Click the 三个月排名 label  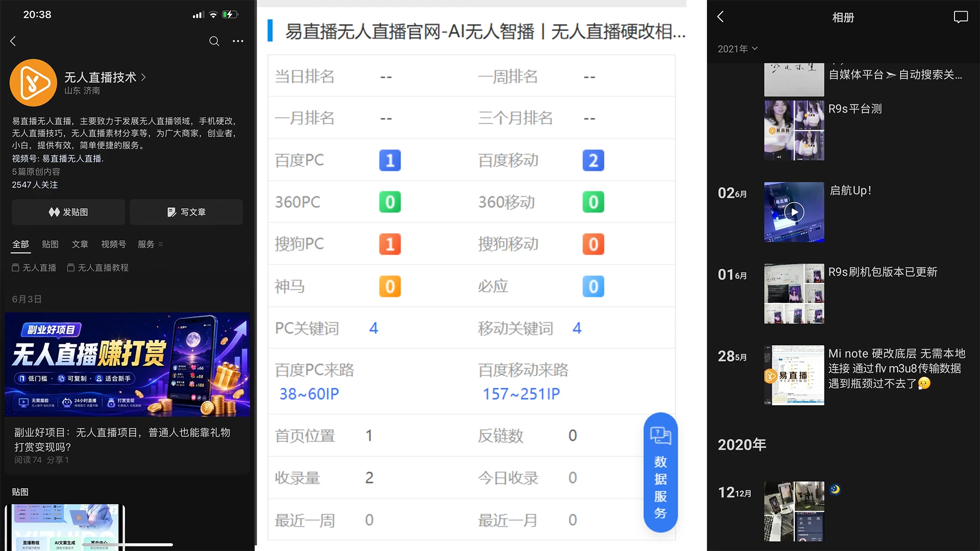click(516, 118)
